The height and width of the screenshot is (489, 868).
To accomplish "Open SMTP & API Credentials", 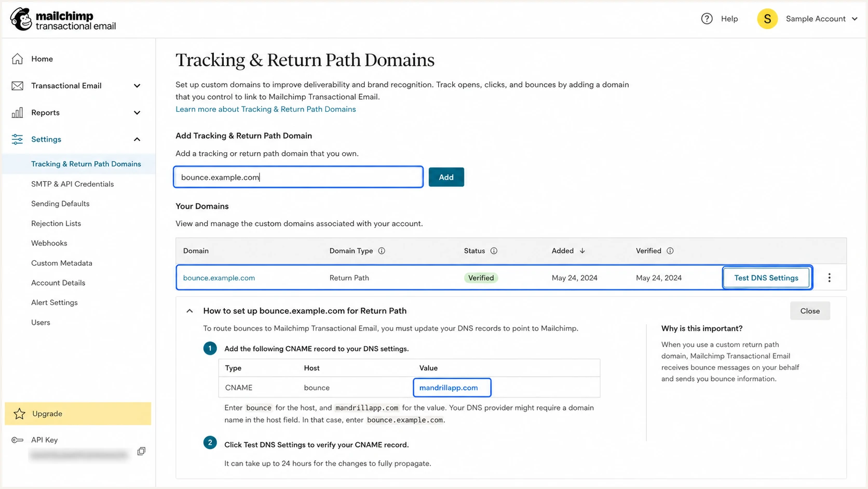I will pos(72,184).
